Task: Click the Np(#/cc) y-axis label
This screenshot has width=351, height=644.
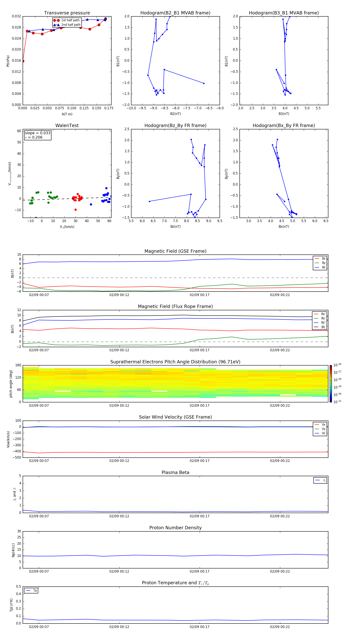Action: coord(13,550)
